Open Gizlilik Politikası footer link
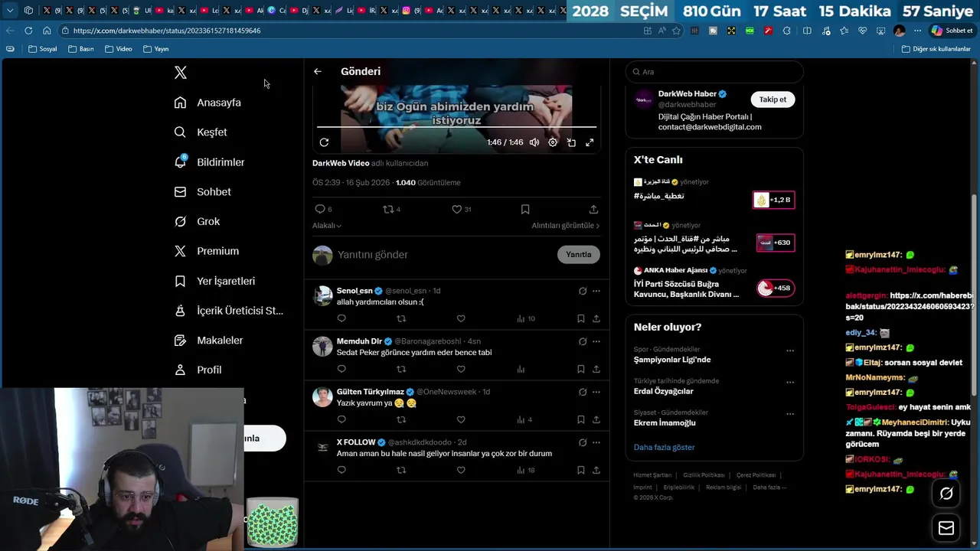The height and width of the screenshot is (551, 980). (704, 475)
